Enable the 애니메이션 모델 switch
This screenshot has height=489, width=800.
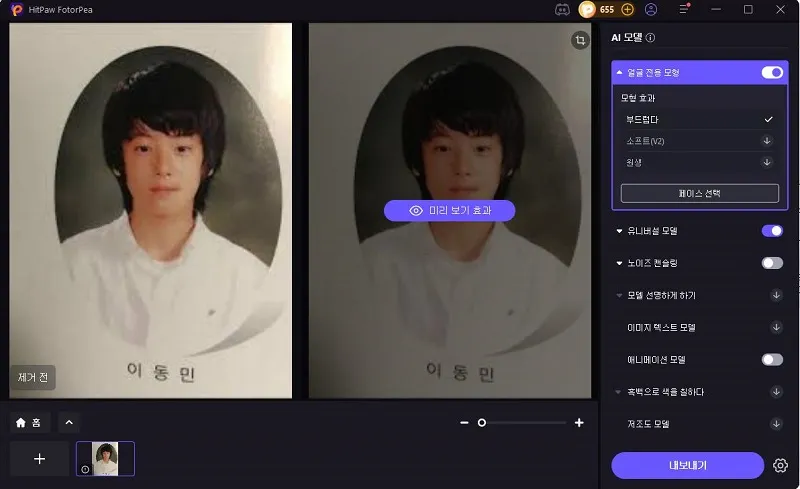(x=772, y=359)
